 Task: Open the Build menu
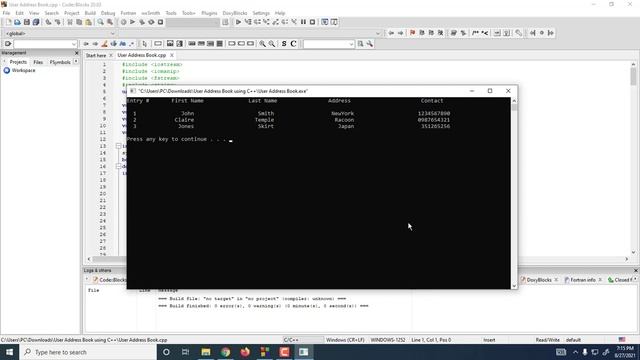(x=90, y=13)
